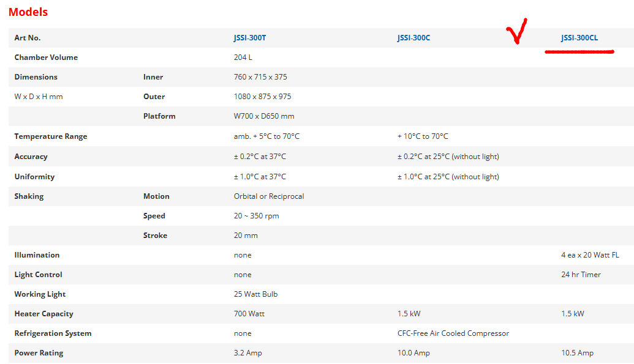Select the 20 ~ 350 rpm speed value
The image size is (634, 364).
click(x=256, y=216)
